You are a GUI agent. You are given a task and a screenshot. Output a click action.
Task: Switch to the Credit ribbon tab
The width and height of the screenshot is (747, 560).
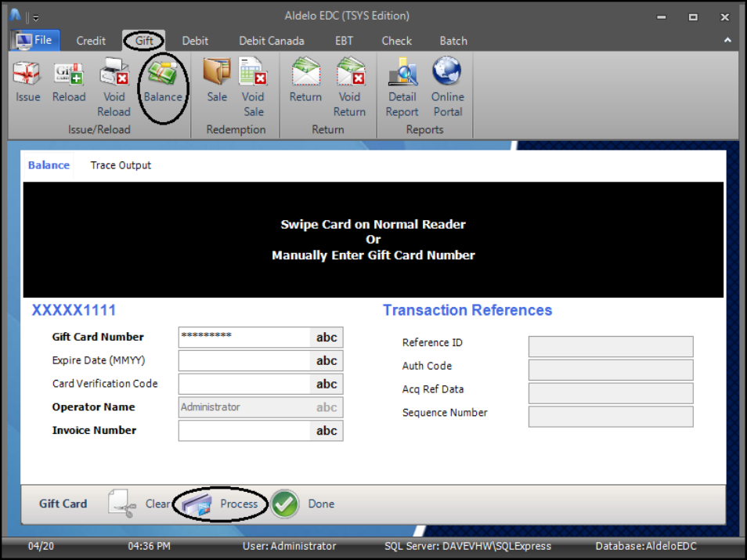91,41
